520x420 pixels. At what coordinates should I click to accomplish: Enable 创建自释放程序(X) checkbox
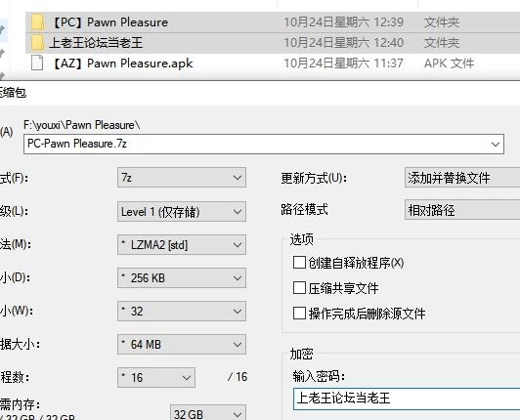coord(299,263)
